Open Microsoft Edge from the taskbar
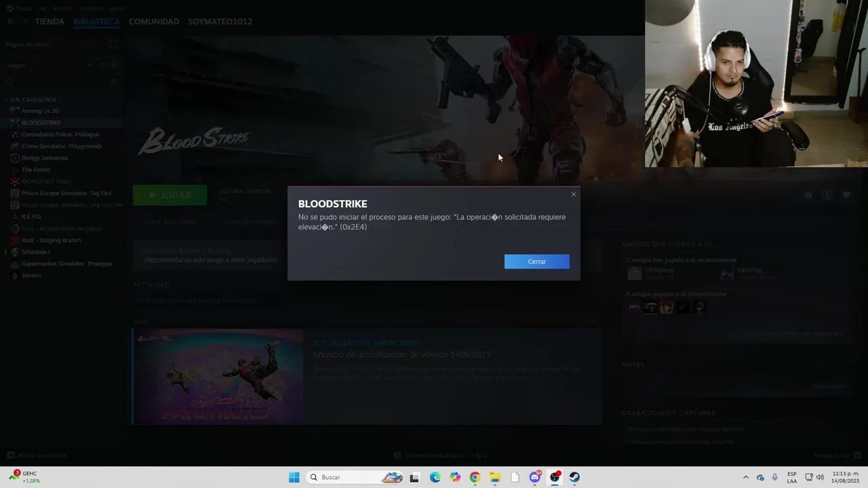The image size is (868, 488). pyautogui.click(x=435, y=477)
